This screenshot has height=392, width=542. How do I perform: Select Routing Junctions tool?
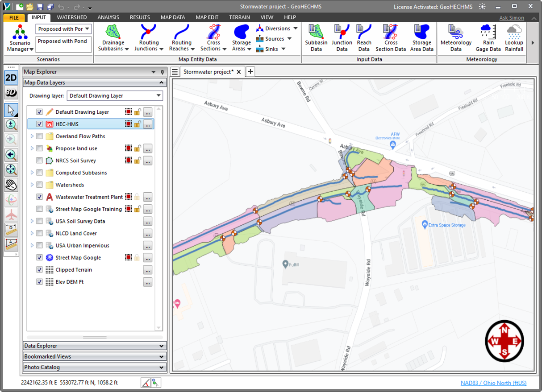pos(149,38)
